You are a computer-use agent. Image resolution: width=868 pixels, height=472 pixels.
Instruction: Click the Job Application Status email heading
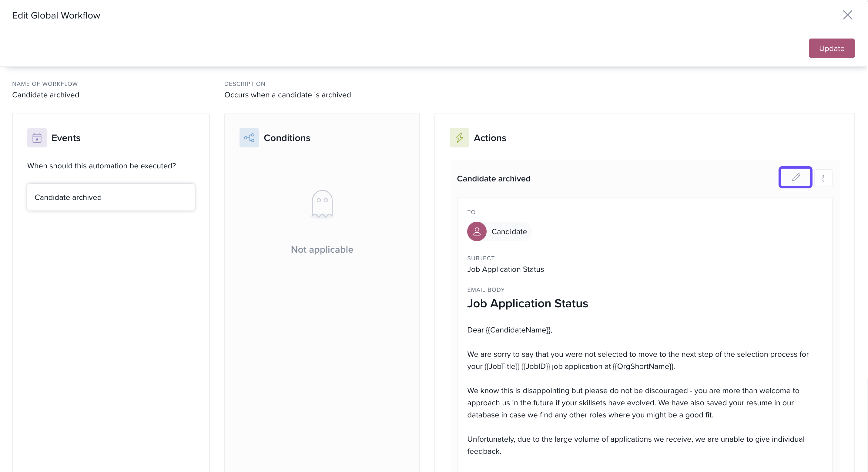[x=527, y=303]
